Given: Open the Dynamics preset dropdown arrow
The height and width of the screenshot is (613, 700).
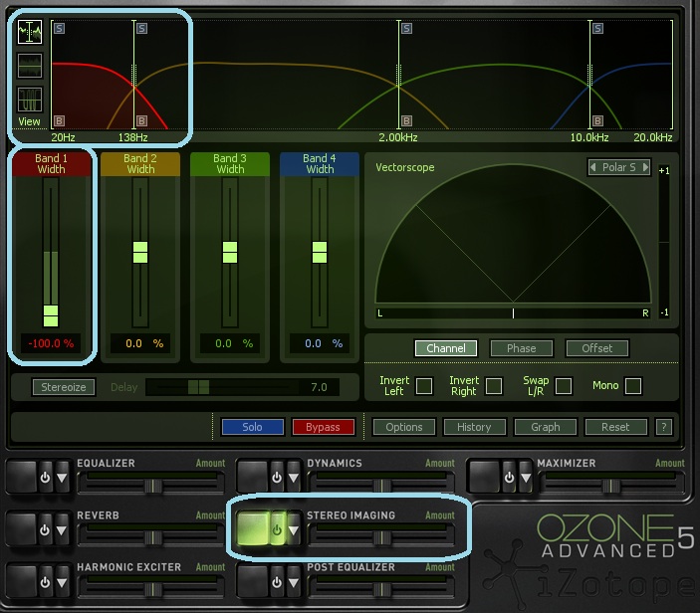Looking at the screenshot, I should coord(294,478).
